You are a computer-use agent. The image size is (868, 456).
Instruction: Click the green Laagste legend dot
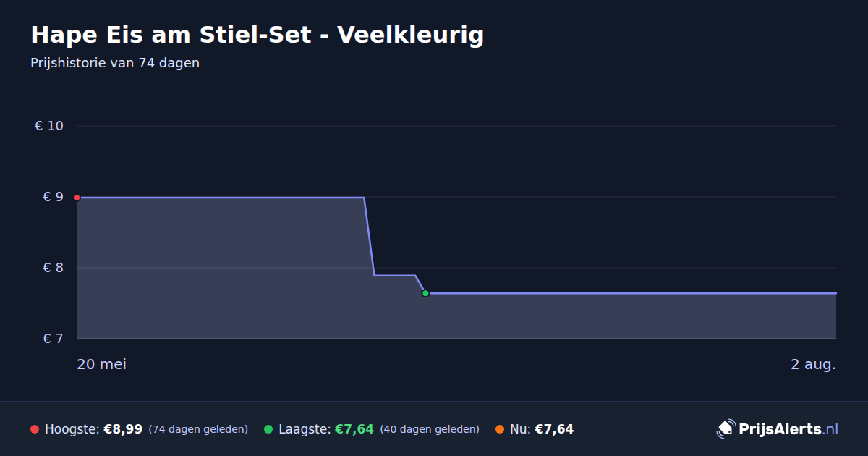click(x=268, y=429)
